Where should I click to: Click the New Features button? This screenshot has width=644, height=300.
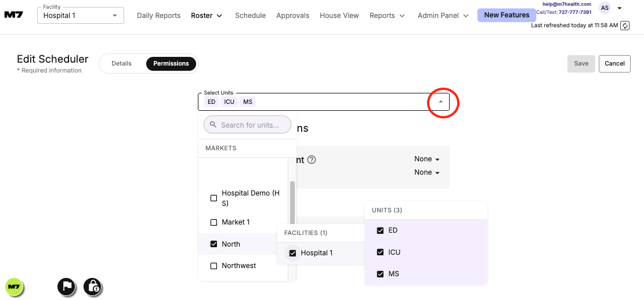(x=506, y=15)
